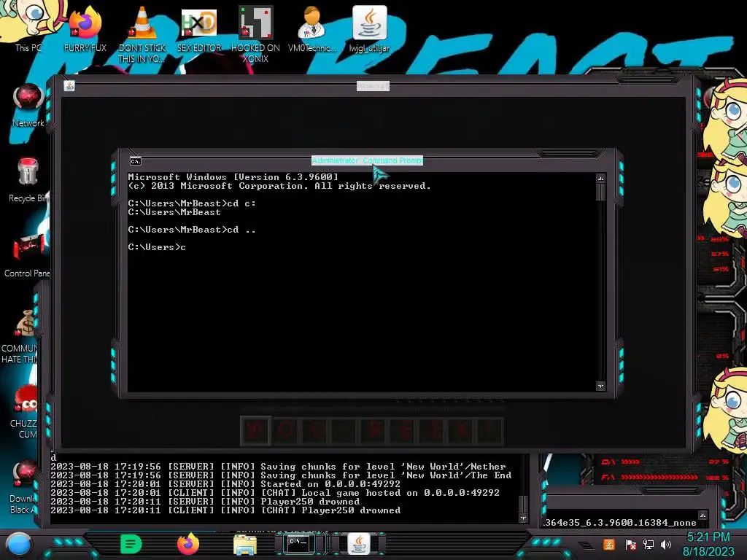Open the clock showing 5:21 PM
The height and width of the screenshot is (560, 747).
click(708, 544)
